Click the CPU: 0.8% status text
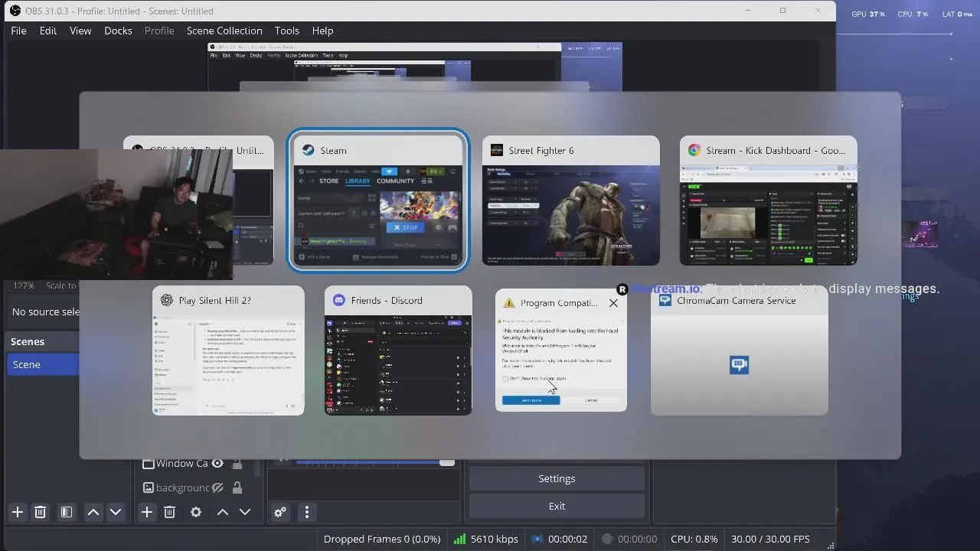The height and width of the screenshot is (551, 980). [x=694, y=539]
